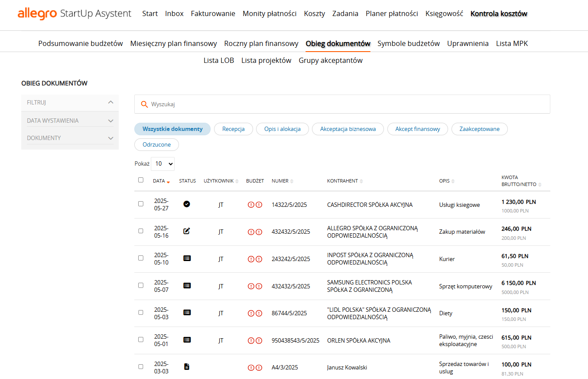The image size is (588, 379).
Task: Click list status icon in SAMSUNG row
Action: 187,285
